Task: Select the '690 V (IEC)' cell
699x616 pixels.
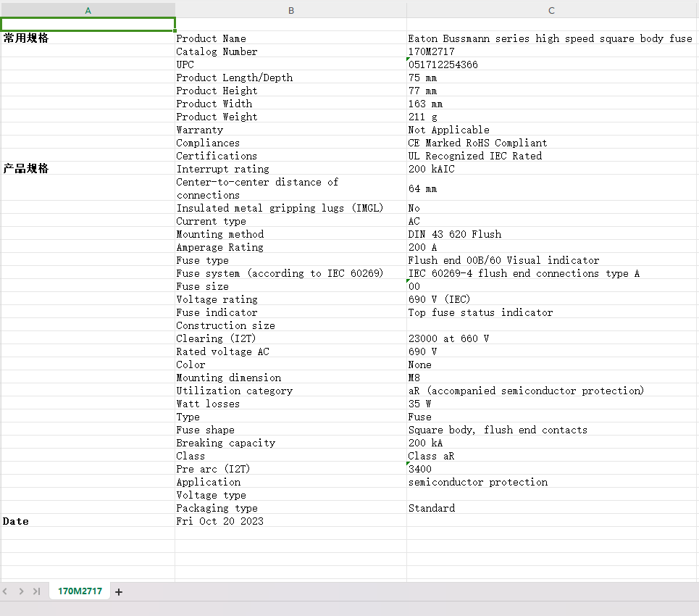Action: pos(552,299)
